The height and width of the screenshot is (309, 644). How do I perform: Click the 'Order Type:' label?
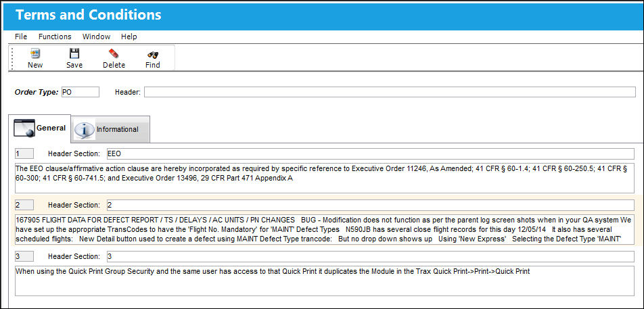pyautogui.click(x=37, y=93)
